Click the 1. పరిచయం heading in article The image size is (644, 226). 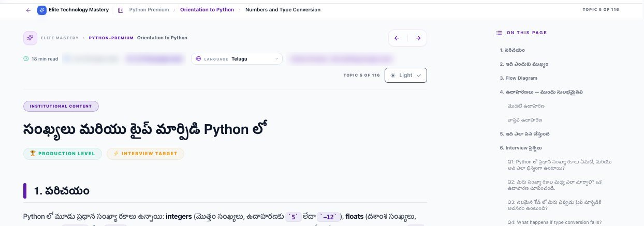(x=62, y=191)
